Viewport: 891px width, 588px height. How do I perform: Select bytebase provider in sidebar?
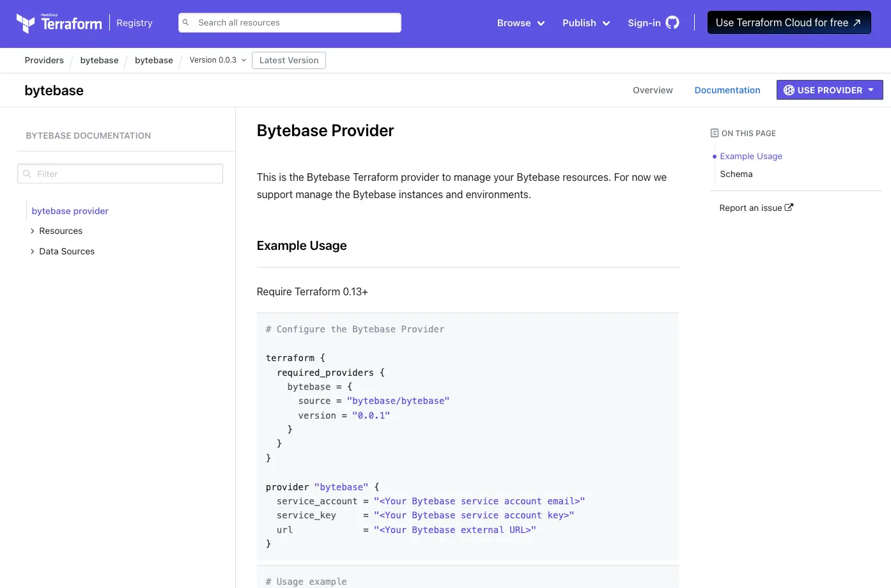click(70, 211)
